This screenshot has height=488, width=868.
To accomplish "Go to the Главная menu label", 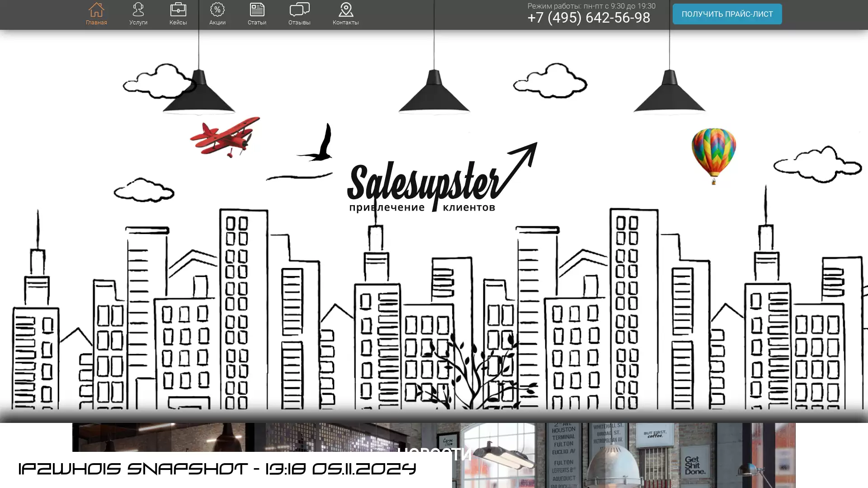I will 96,23.
